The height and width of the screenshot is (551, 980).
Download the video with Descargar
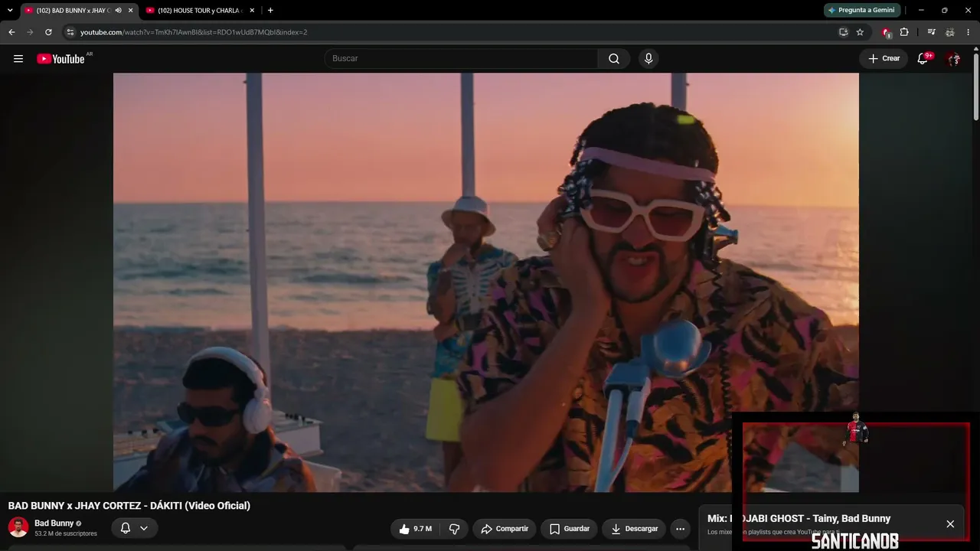pyautogui.click(x=635, y=529)
